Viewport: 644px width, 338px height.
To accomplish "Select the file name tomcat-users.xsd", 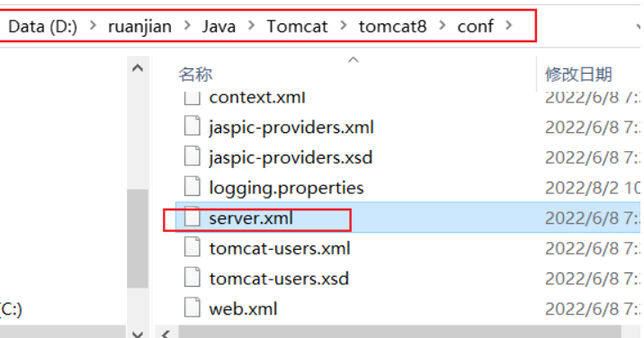I will point(279,279).
